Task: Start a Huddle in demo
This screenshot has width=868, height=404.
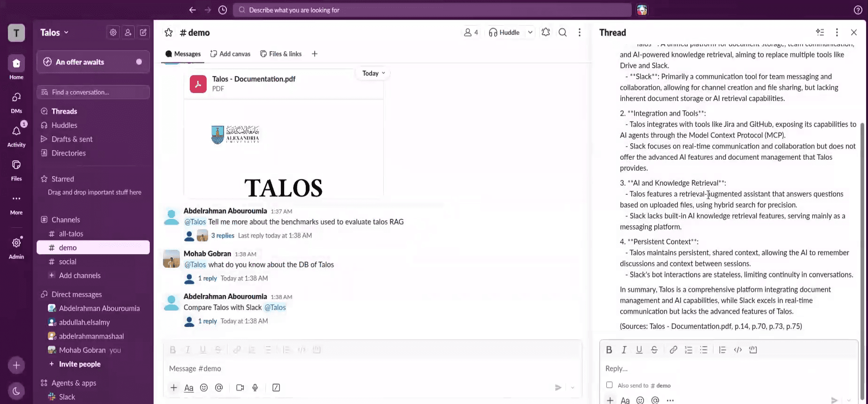Action: tap(504, 32)
